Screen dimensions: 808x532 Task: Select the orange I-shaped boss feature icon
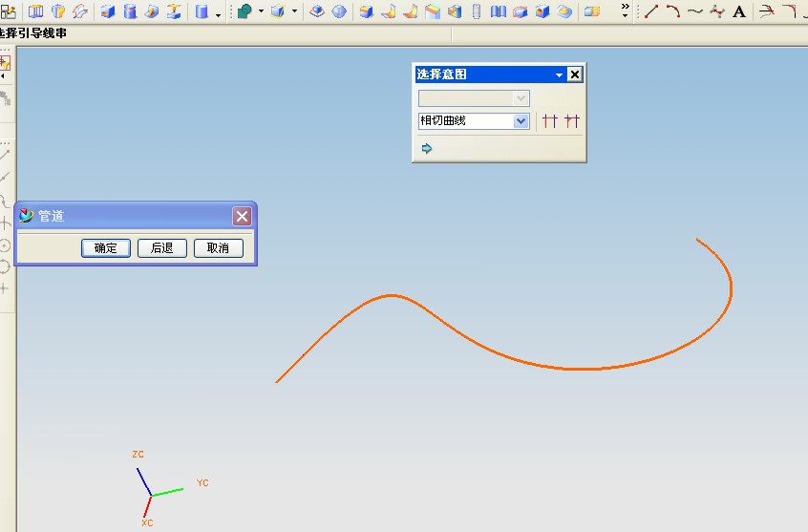173,11
